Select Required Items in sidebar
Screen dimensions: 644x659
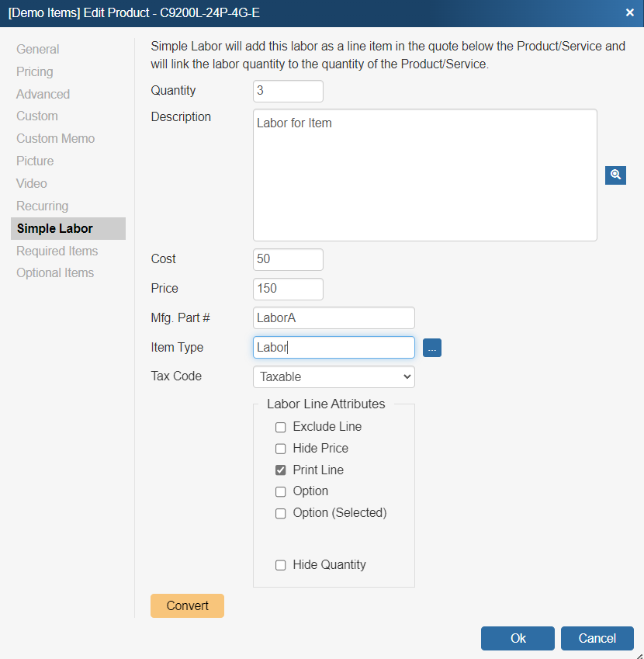(x=57, y=251)
